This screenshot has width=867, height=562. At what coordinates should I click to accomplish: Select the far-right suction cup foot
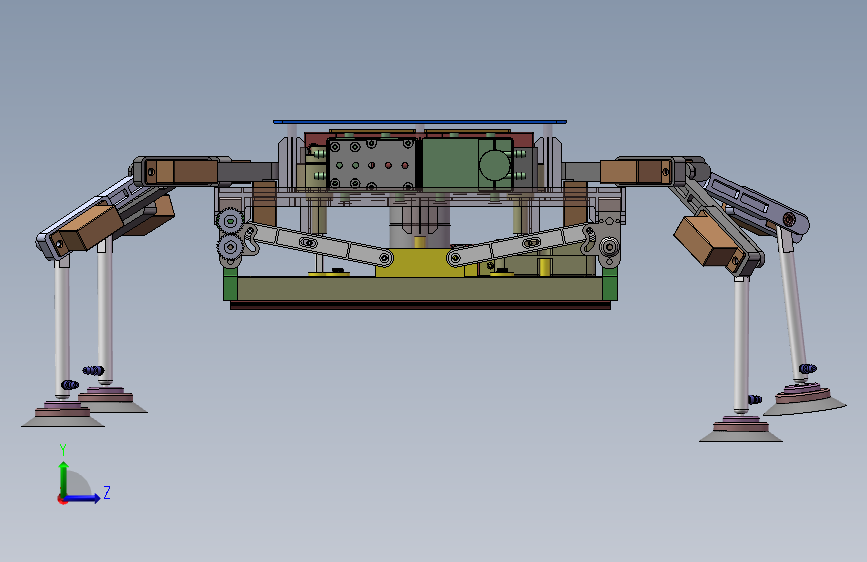click(805, 401)
